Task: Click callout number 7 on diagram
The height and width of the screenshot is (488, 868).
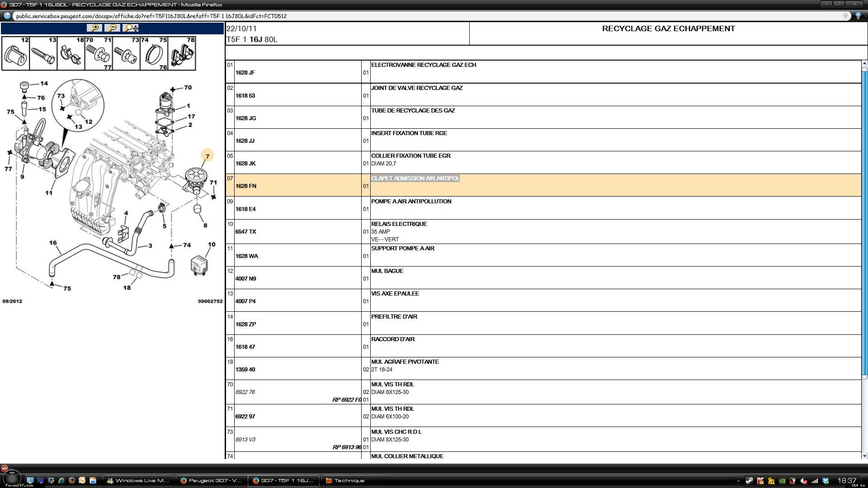Action: [x=207, y=156]
